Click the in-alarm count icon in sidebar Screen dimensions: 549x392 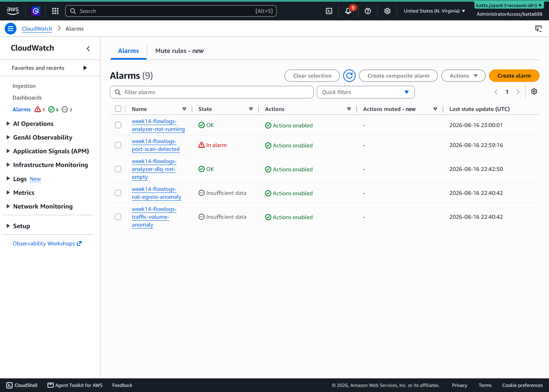click(38, 109)
